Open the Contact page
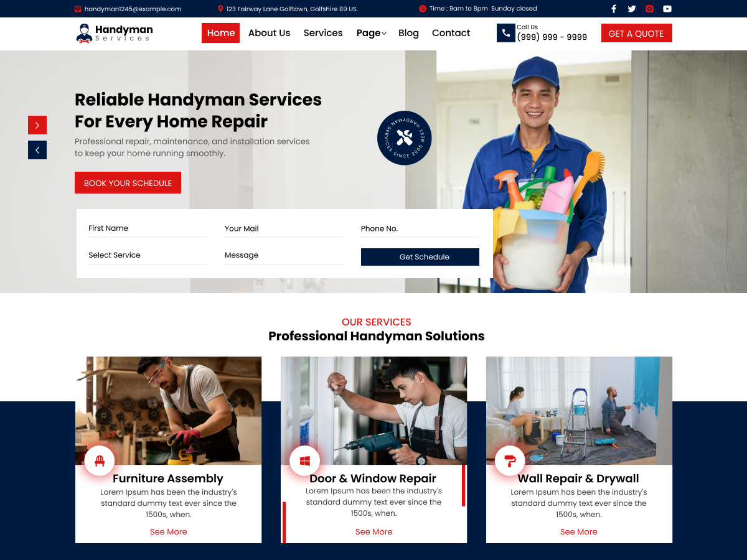 pos(451,33)
